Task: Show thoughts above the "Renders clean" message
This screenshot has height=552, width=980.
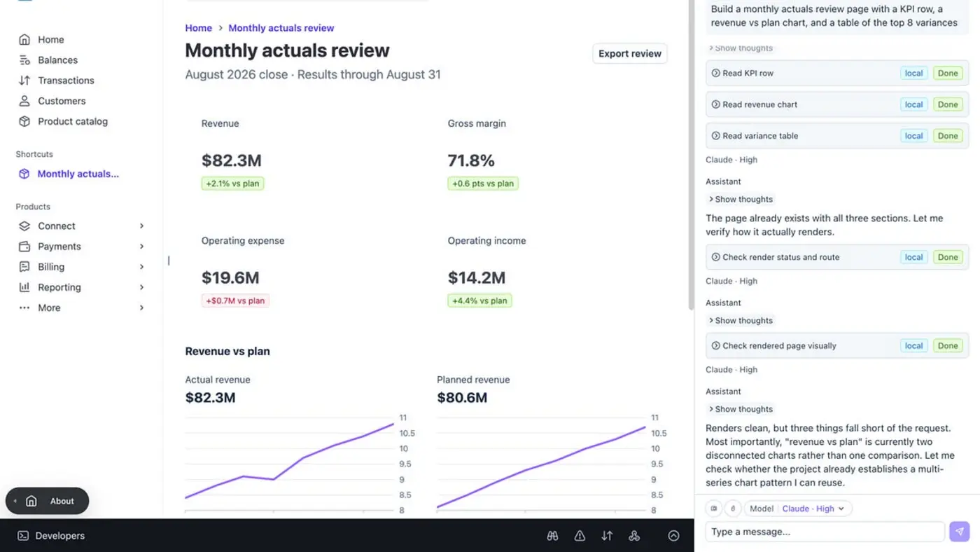Action: [x=741, y=409]
